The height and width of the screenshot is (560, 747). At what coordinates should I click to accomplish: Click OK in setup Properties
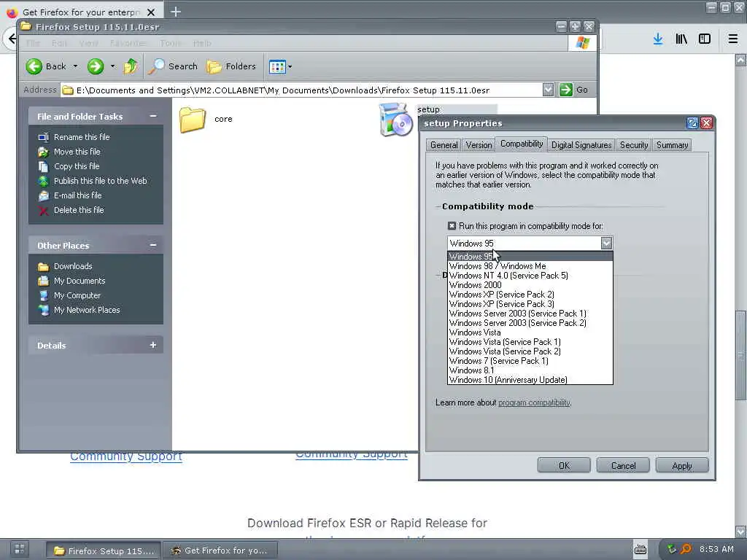(564, 466)
